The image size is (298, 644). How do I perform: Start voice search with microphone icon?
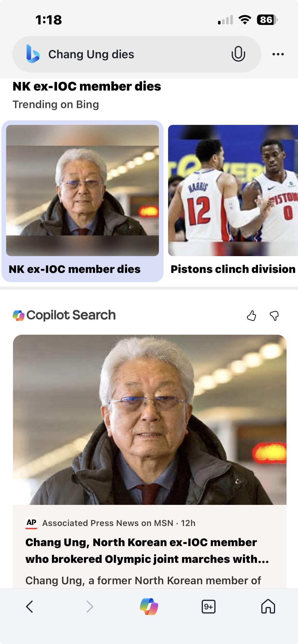[238, 54]
